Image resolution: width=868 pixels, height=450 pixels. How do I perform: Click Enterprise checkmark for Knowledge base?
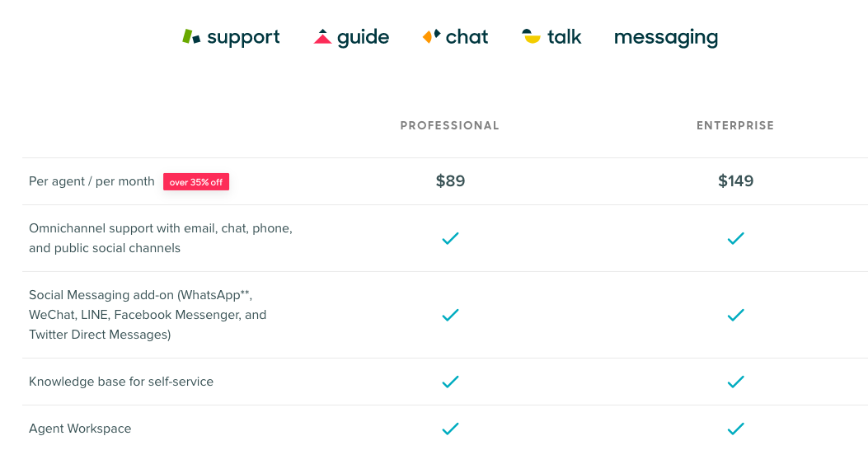tap(735, 382)
